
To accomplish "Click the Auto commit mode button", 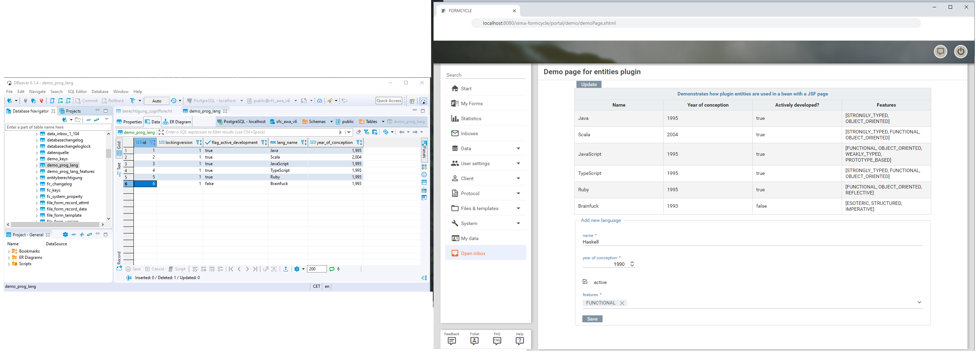I will point(157,101).
